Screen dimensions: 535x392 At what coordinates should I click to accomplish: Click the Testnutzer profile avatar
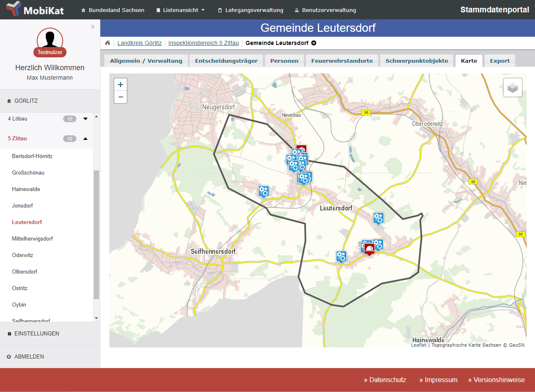50,41
